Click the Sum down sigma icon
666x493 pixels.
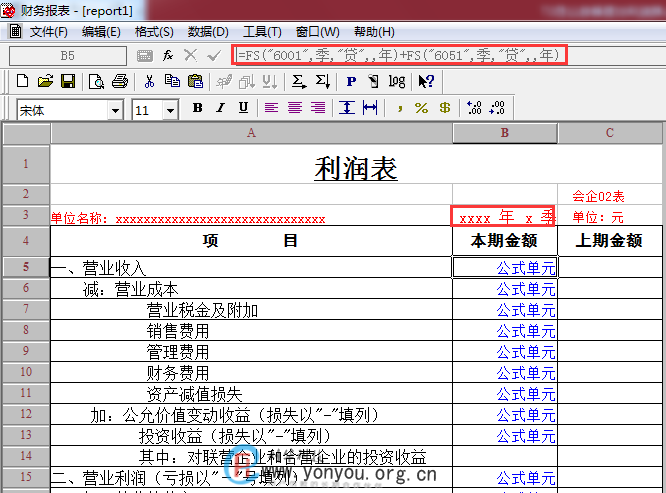pos(322,81)
